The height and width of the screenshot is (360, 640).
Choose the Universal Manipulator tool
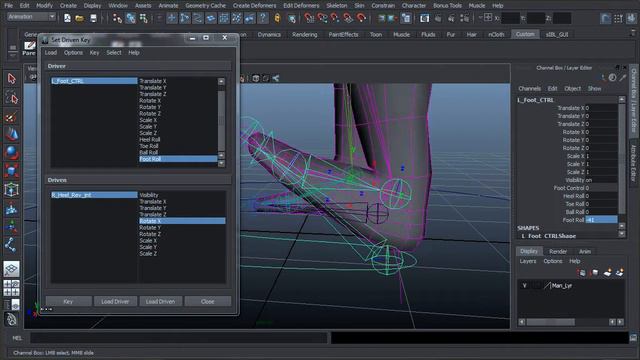coord(11,189)
